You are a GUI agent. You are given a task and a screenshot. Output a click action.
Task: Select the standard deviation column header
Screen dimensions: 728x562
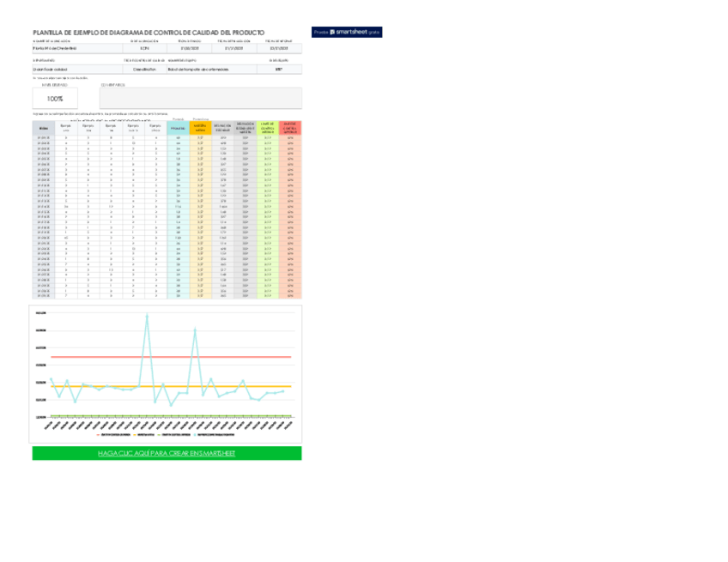click(223, 127)
